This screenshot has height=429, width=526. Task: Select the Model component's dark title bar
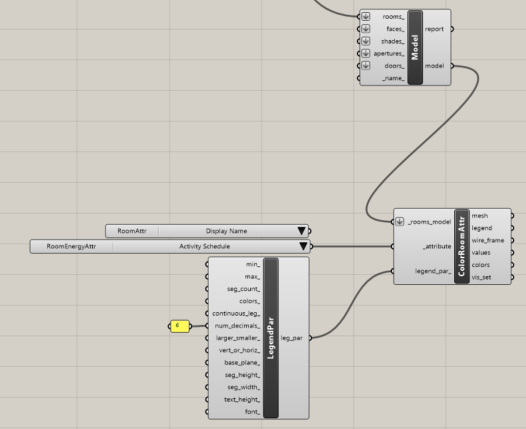(x=415, y=47)
